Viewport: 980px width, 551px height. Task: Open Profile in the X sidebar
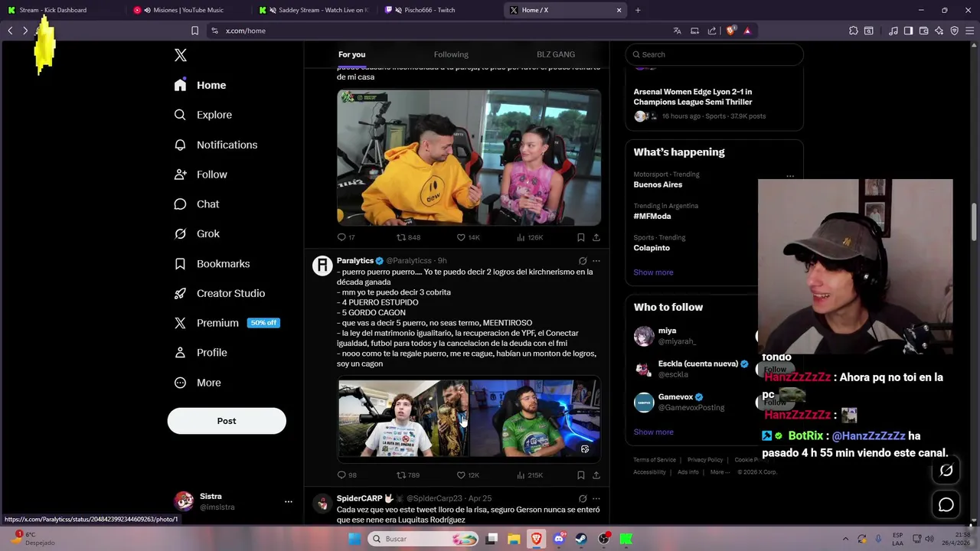point(201,353)
